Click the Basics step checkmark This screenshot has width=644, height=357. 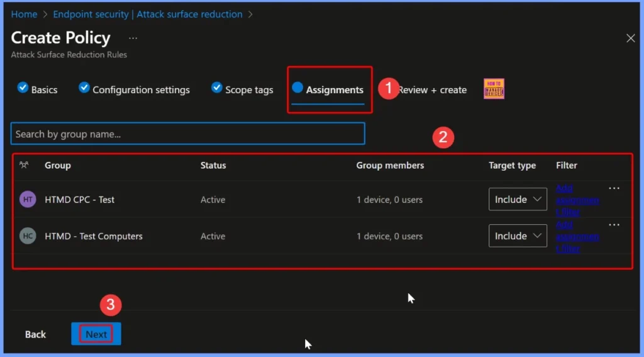click(x=23, y=88)
